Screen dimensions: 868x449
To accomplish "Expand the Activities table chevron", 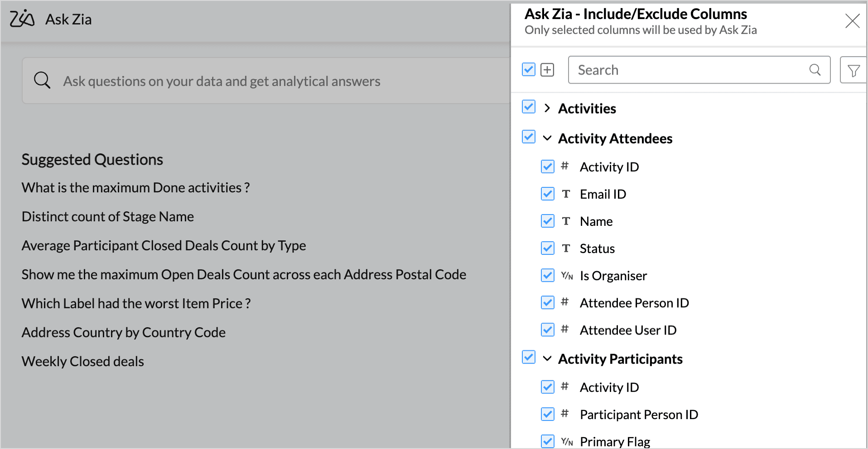I will 547,108.
